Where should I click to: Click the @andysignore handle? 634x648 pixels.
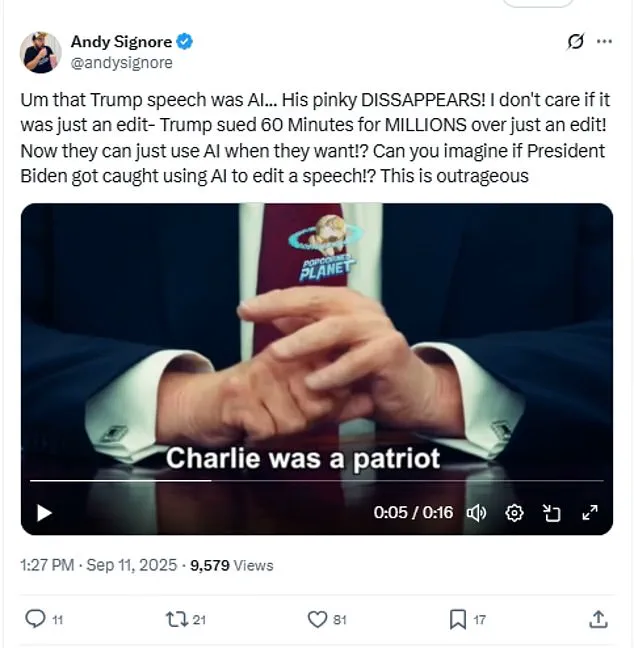121,63
